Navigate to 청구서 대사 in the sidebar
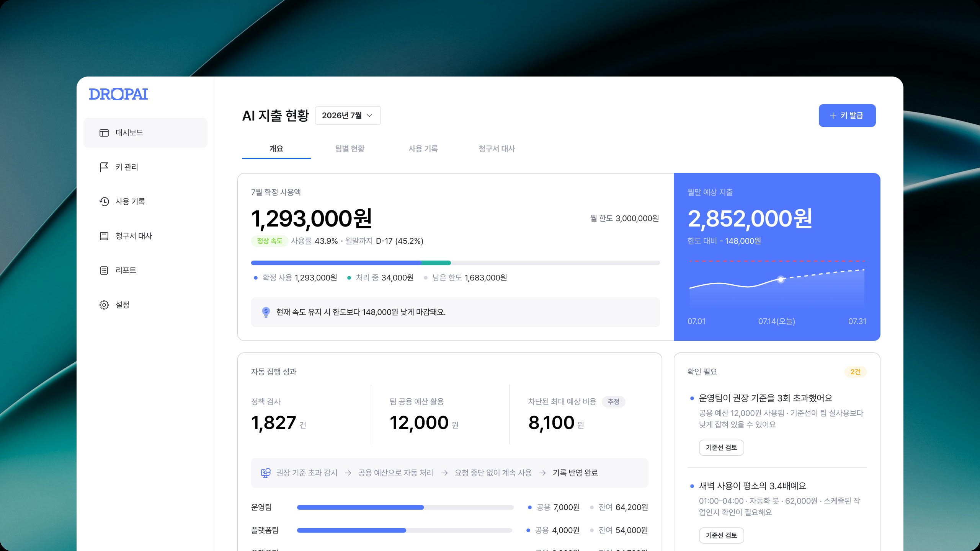 [145, 236]
